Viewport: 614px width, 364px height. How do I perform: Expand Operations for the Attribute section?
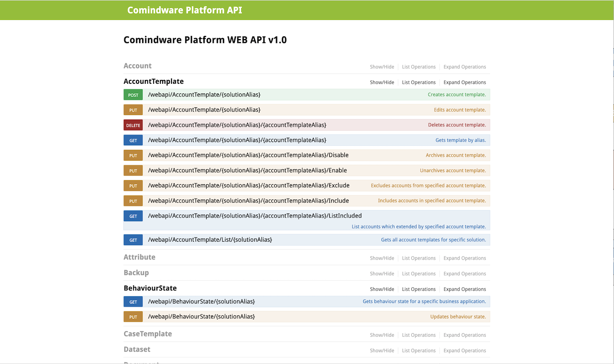point(464,258)
